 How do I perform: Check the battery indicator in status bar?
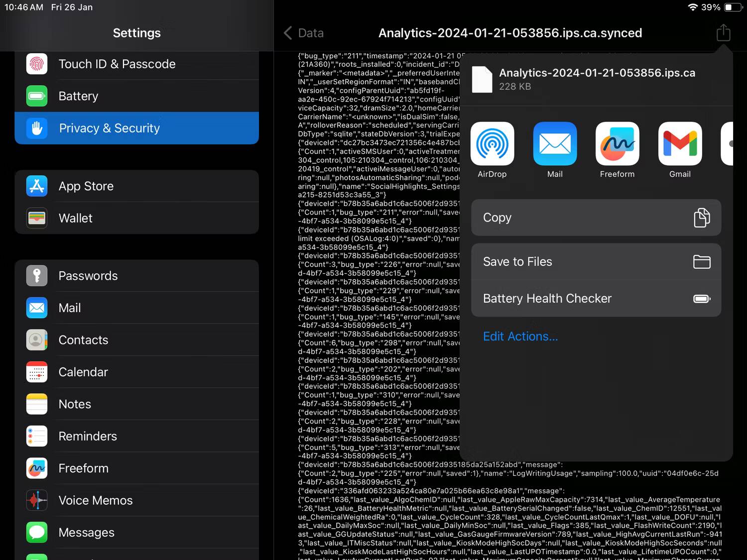[731, 7]
